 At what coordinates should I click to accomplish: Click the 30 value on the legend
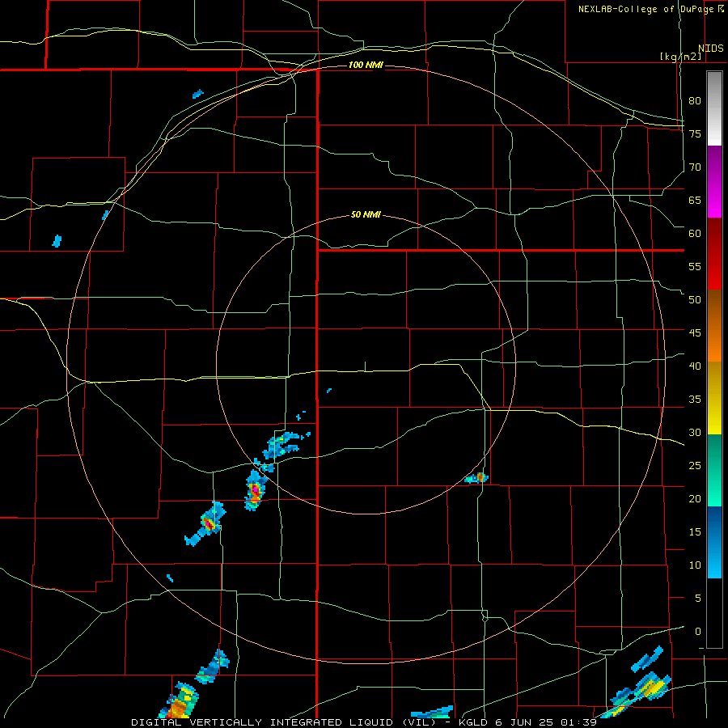(695, 433)
